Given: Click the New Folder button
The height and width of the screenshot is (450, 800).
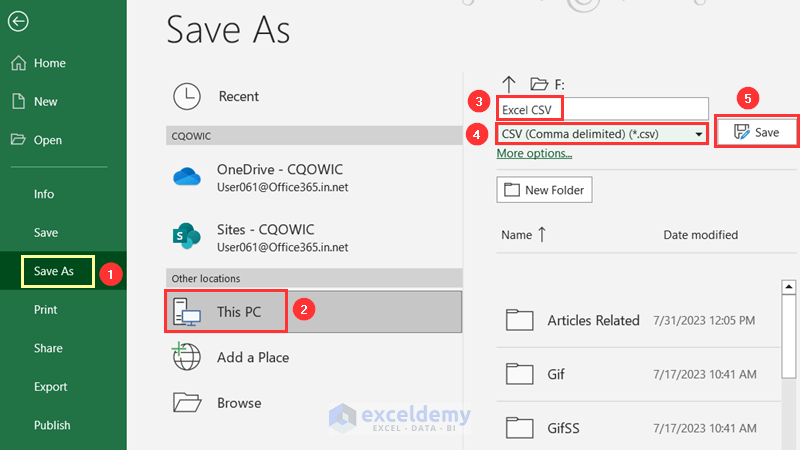Looking at the screenshot, I should point(544,190).
